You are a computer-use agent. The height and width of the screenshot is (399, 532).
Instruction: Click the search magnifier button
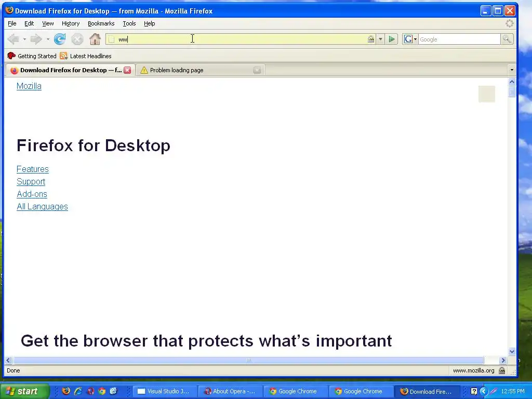click(x=507, y=39)
